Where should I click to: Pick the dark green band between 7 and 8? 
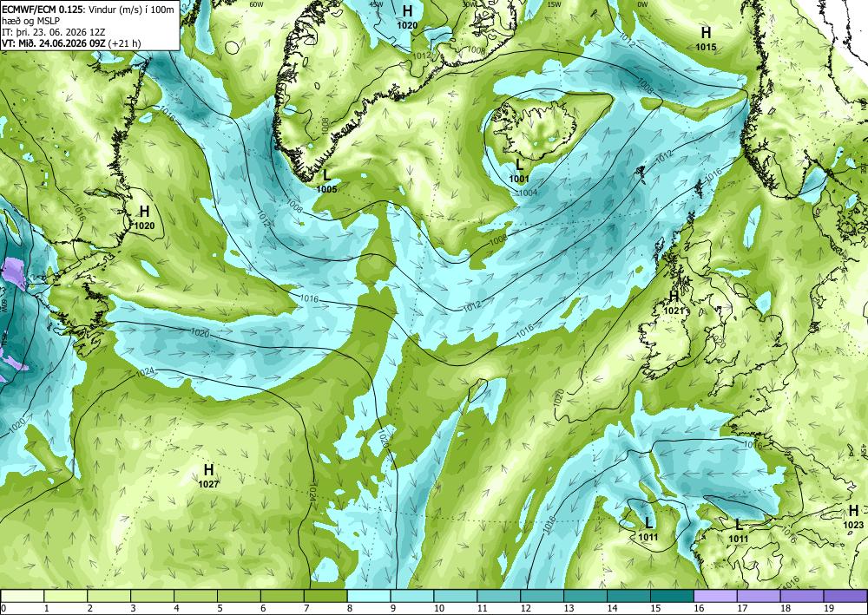coord(325,596)
